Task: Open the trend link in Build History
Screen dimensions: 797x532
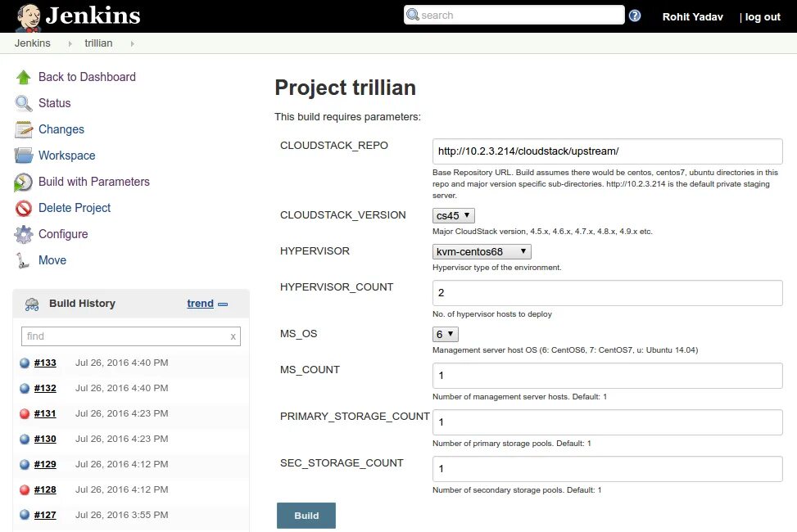Action: click(200, 304)
